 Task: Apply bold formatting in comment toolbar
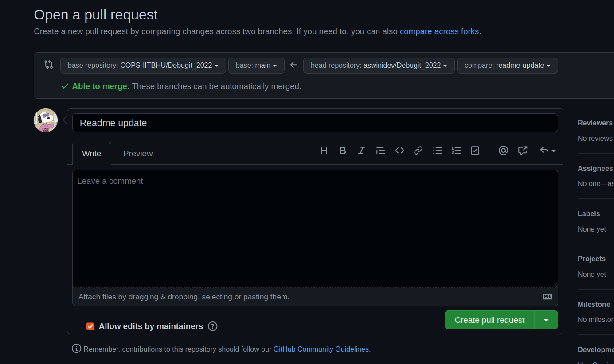pyautogui.click(x=343, y=151)
